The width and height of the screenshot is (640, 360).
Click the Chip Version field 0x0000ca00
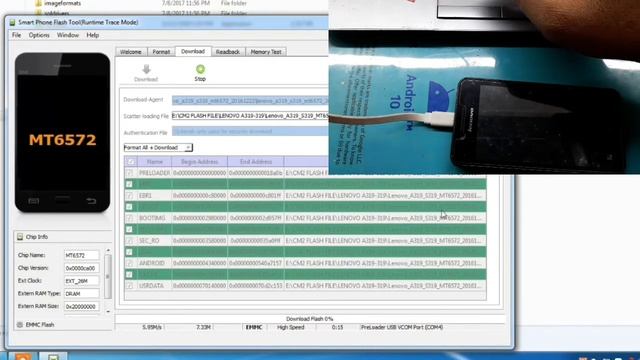81,268
